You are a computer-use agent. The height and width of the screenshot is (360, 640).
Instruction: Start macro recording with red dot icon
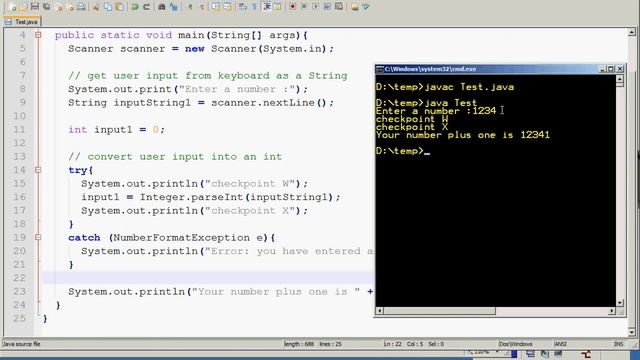[x=292, y=7]
